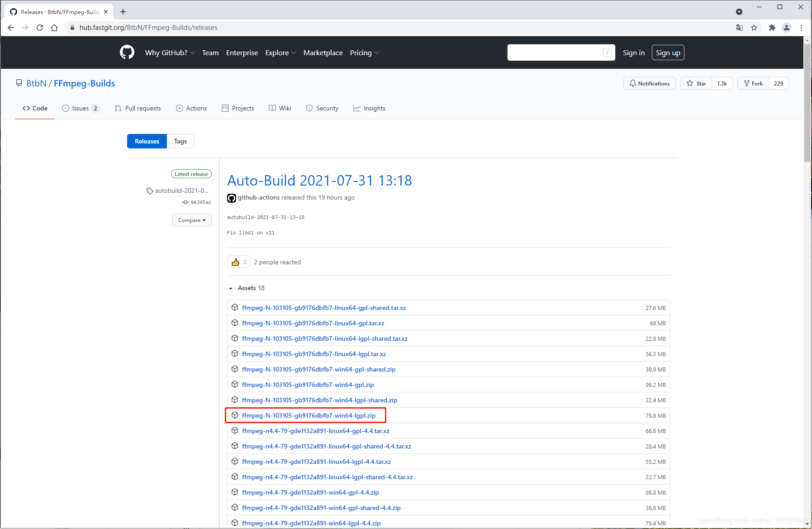Download ffmpeg-n4.4-79 win64-gpl-4.4.zip
812x529 pixels.
click(x=310, y=492)
